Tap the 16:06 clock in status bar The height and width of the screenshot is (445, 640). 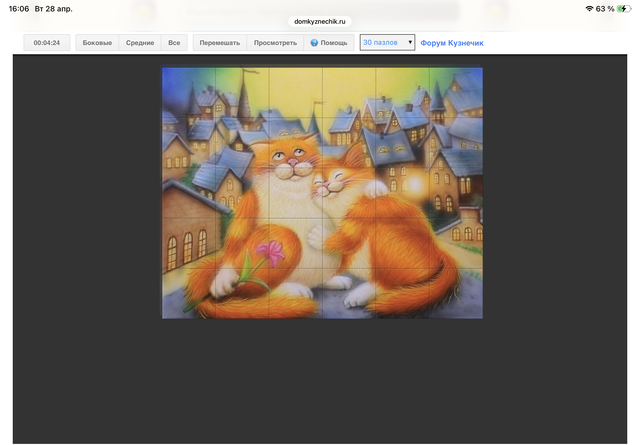18,8
